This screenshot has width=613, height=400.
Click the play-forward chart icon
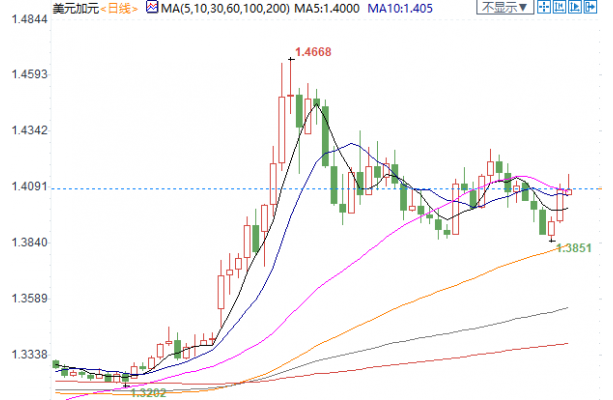[575, 7]
